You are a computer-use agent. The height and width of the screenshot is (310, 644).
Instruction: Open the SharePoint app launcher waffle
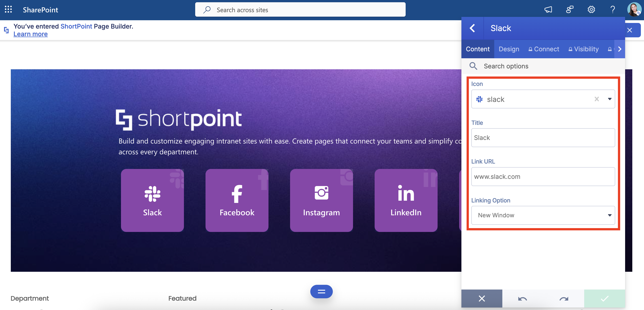pos(8,9)
